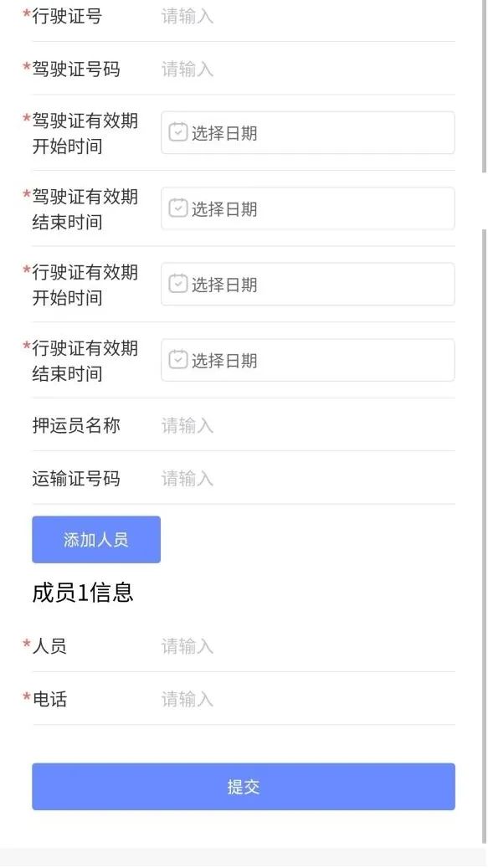
Task: Open date picker for 驾驶证有效期结束时间
Action: [308, 208]
